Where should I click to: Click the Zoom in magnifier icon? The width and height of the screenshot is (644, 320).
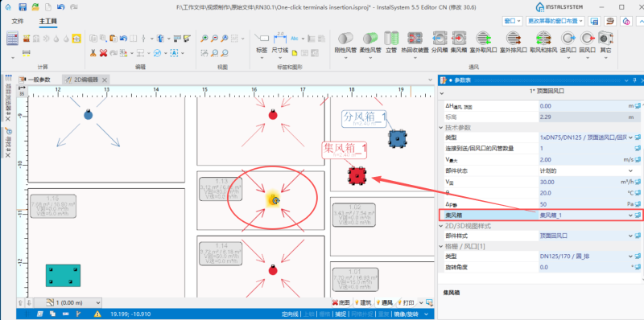(x=204, y=39)
